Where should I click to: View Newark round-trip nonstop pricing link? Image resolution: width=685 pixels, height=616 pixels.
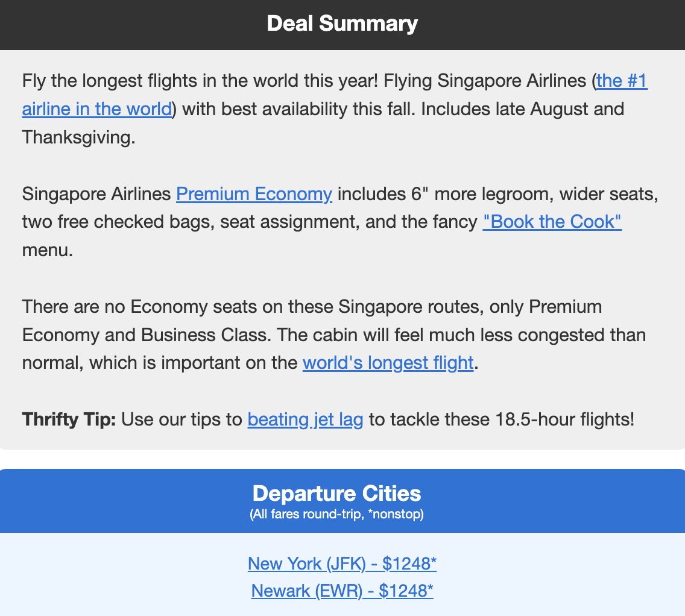(x=342, y=591)
